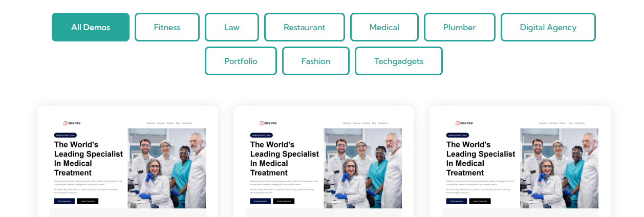Open the middle medical demo thumbnail
Viewport: 644px width, 217px height.
point(324,162)
